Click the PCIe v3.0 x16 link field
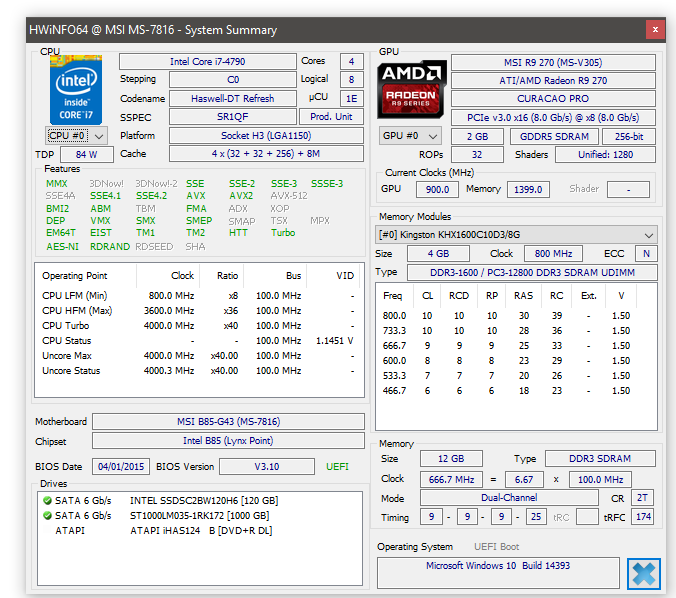 click(553, 118)
